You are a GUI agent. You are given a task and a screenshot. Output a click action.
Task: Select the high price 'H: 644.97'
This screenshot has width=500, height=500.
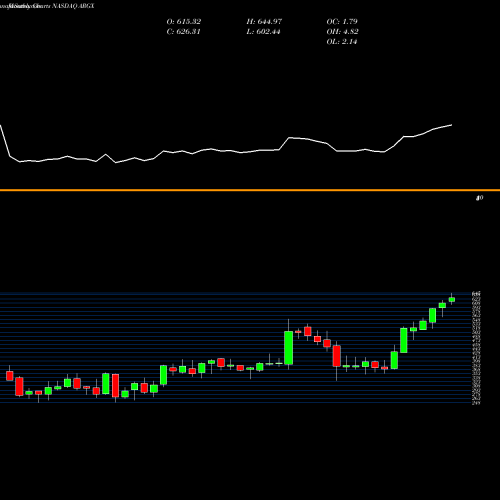coord(264,22)
